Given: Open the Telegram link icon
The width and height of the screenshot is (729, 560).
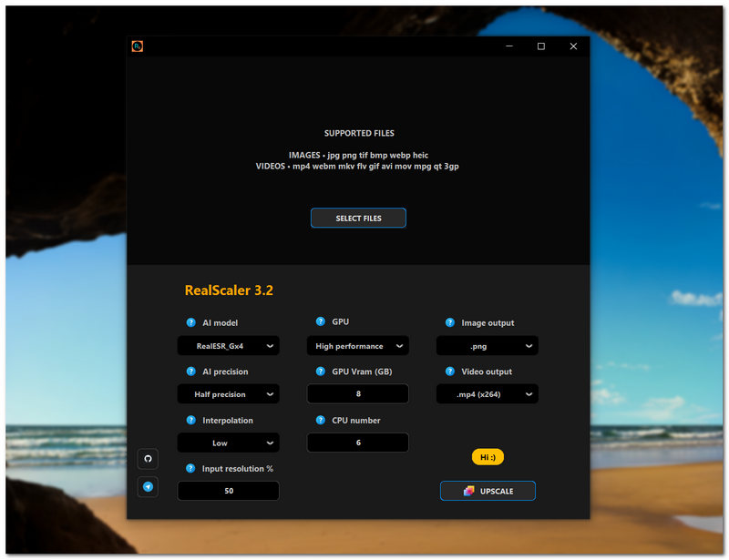Looking at the screenshot, I should (148, 487).
